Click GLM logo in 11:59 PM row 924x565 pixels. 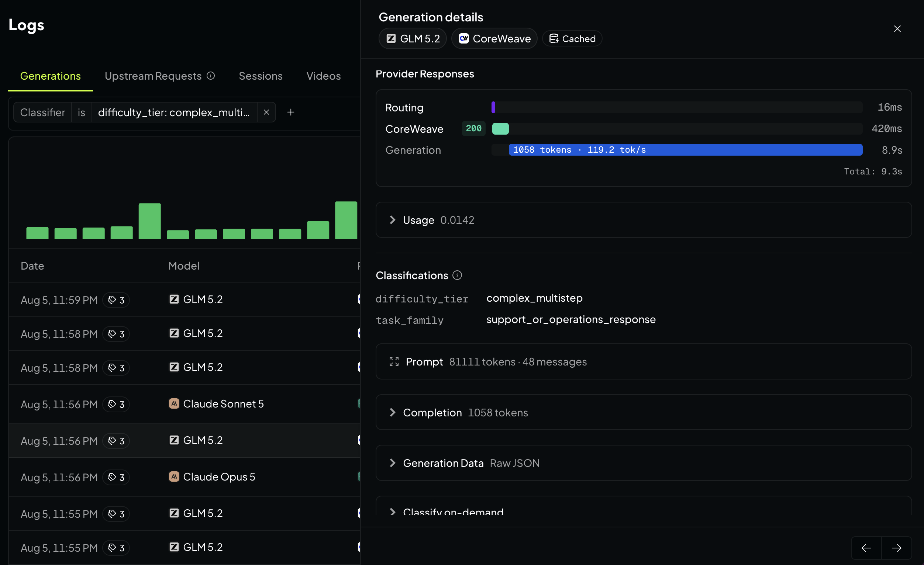tap(174, 299)
